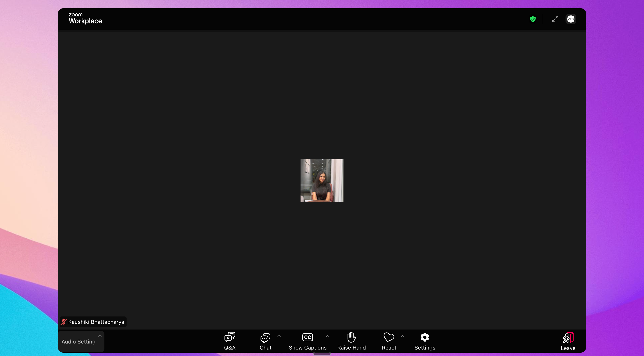Expand the Show Captions options chevron

tap(328, 336)
